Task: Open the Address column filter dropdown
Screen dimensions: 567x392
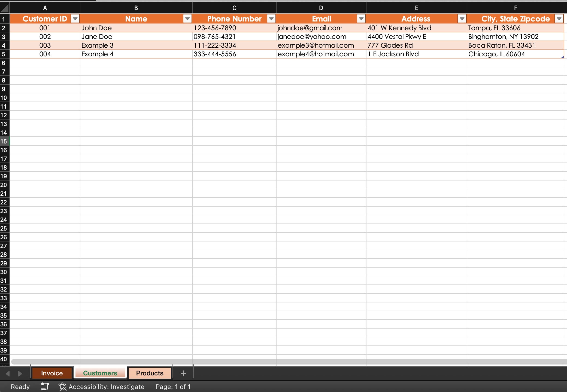Action: 462,19
